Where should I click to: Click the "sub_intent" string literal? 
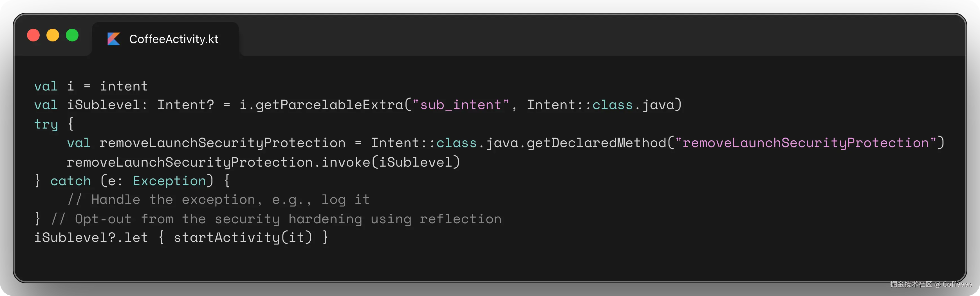(460, 105)
